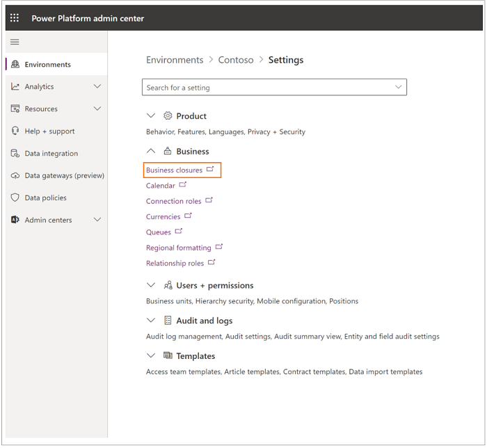Expand the Audit and logs chevron
The width and height of the screenshot is (487, 448).
(x=151, y=321)
